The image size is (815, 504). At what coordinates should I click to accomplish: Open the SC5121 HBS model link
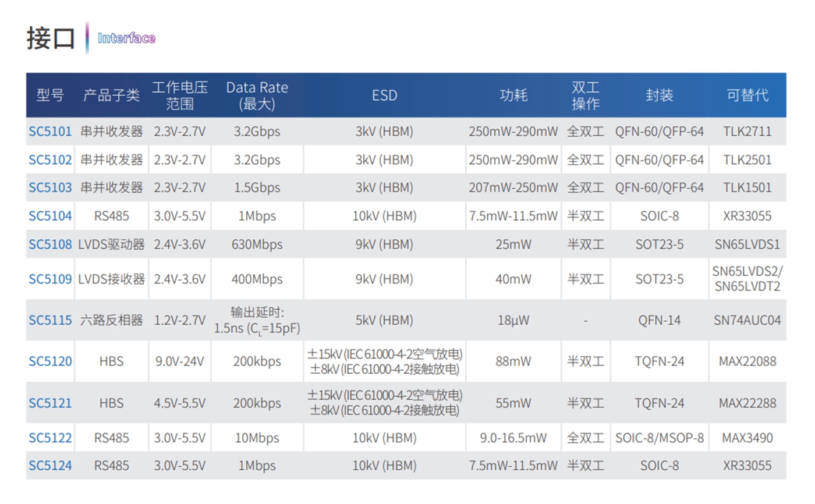(51, 403)
